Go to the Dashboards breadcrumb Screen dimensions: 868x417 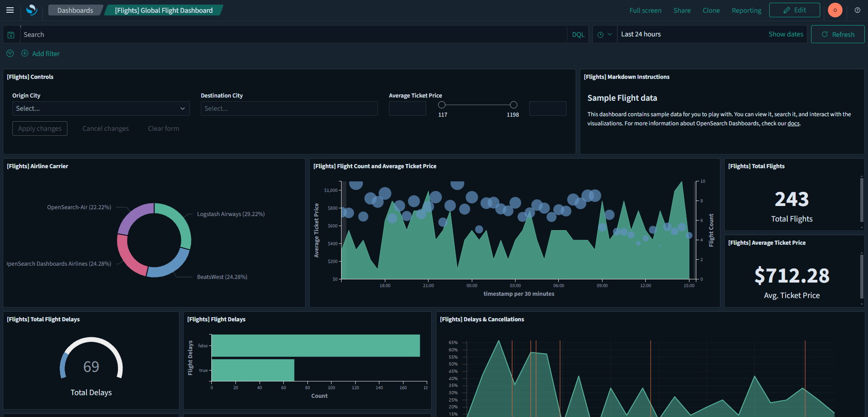click(75, 10)
